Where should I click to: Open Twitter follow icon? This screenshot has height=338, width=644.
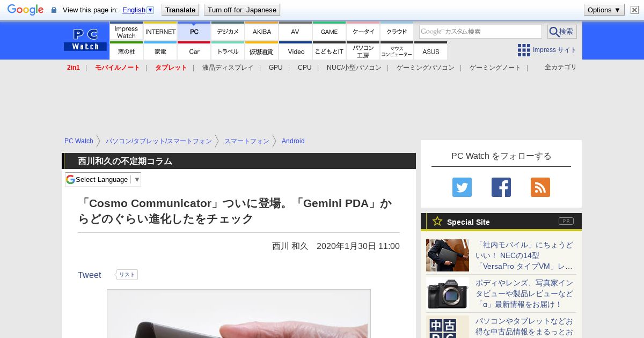[x=462, y=187]
